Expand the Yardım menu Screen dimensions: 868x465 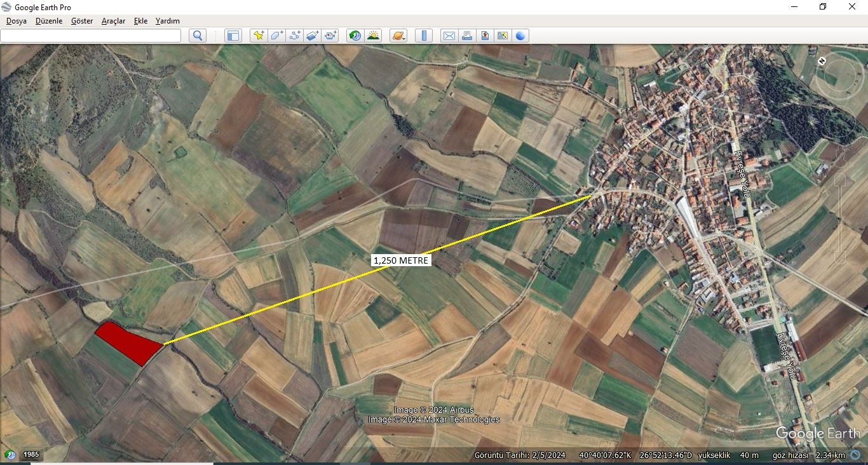pyautogui.click(x=168, y=21)
